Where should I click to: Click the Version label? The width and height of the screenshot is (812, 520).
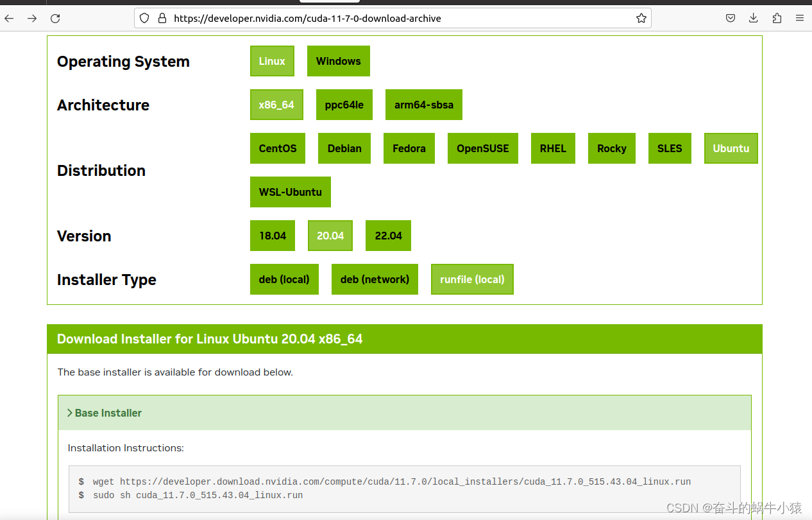pos(84,236)
